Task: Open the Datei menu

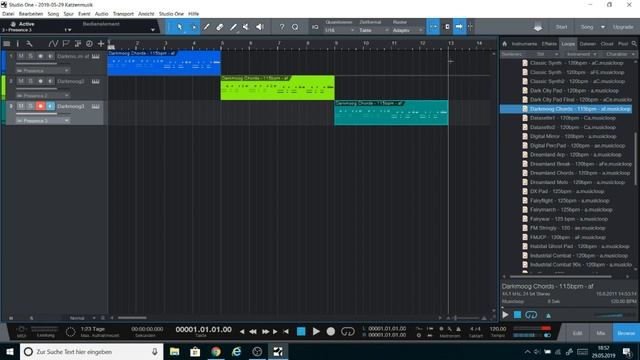Action: click(x=8, y=14)
